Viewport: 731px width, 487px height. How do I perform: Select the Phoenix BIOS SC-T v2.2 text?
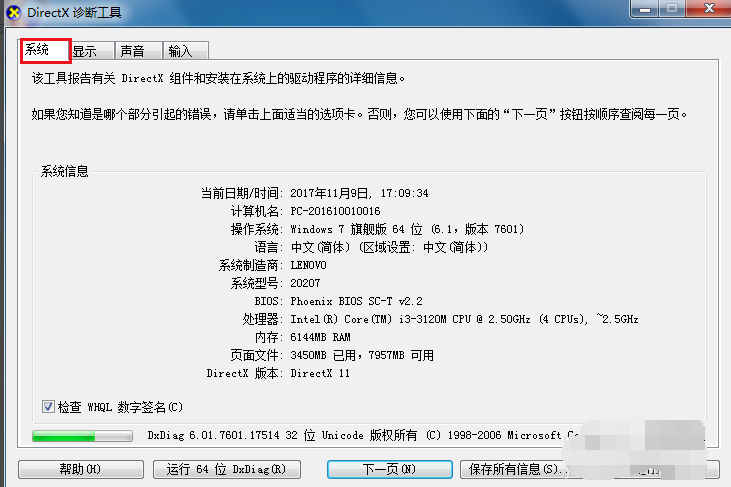(x=356, y=301)
